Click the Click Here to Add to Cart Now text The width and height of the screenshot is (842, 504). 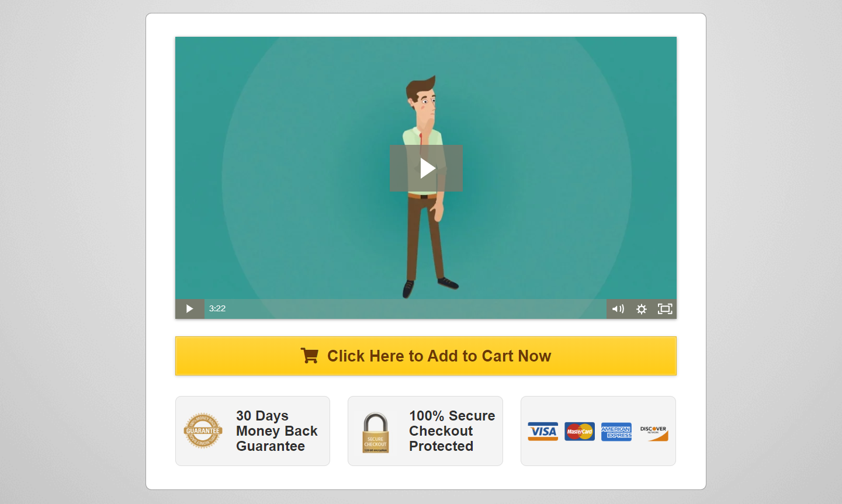point(439,356)
